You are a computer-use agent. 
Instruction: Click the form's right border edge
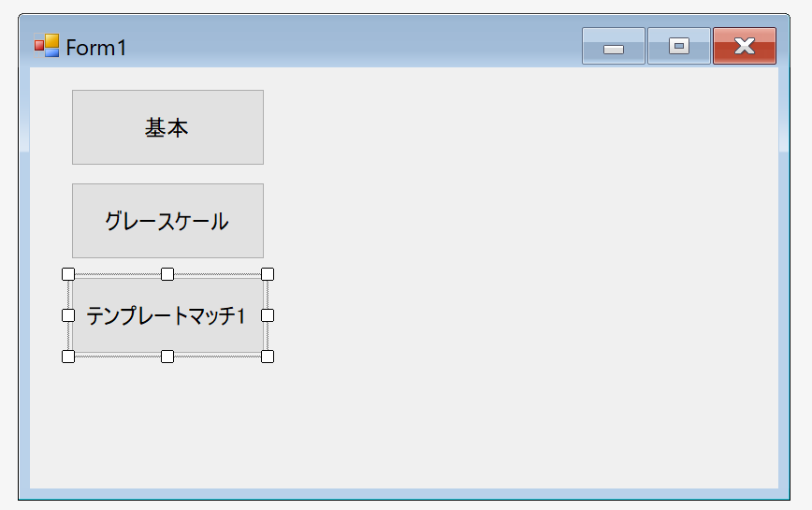pyautogui.click(x=784, y=280)
